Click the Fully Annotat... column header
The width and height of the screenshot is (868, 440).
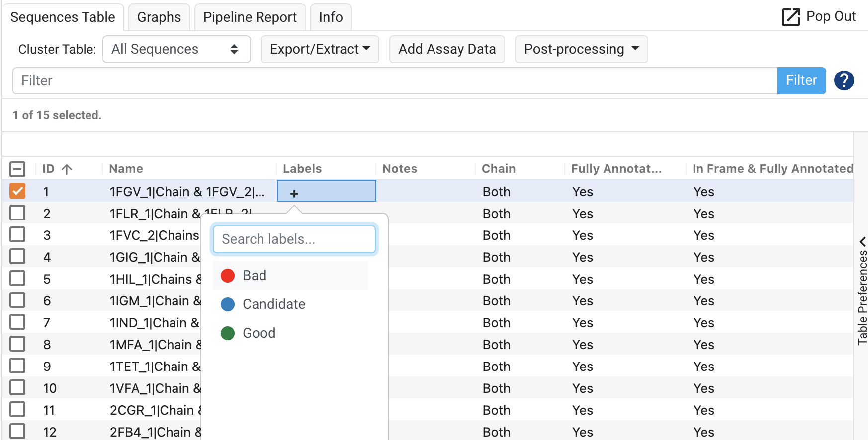pyautogui.click(x=616, y=169)
